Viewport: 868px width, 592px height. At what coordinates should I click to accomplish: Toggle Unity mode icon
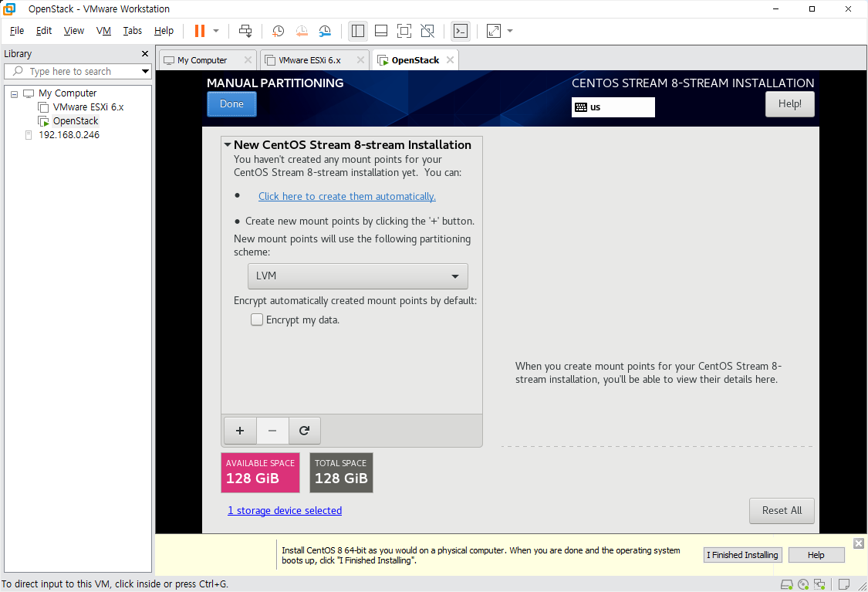(x=427, y=31)
